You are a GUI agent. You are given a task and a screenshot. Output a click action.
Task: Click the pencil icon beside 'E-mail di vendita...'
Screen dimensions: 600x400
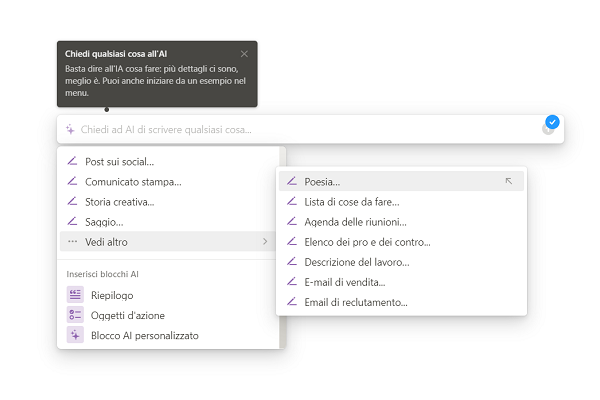pyautogui.click(x=292, y=282)
